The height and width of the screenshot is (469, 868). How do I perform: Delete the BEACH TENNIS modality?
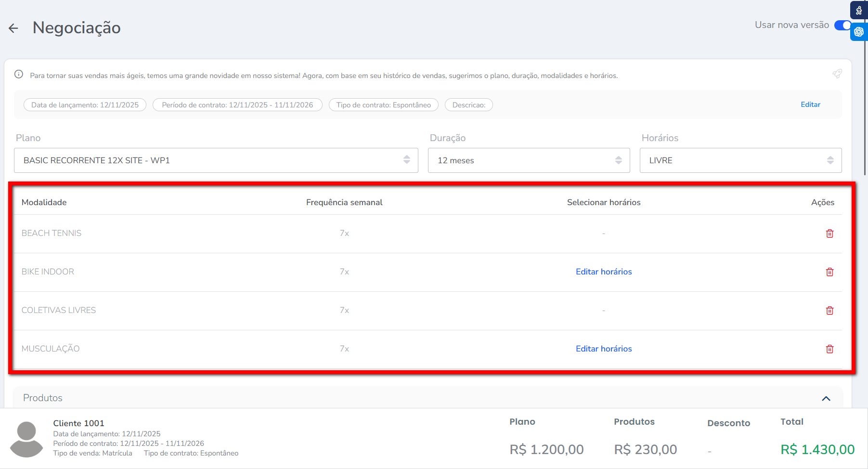tap(829, 234)
